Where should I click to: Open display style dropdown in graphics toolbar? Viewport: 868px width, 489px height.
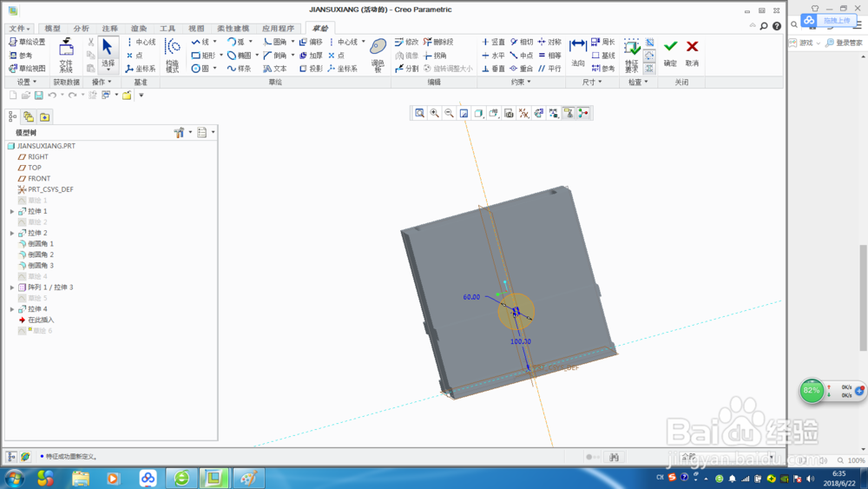[x=479, y=114]
